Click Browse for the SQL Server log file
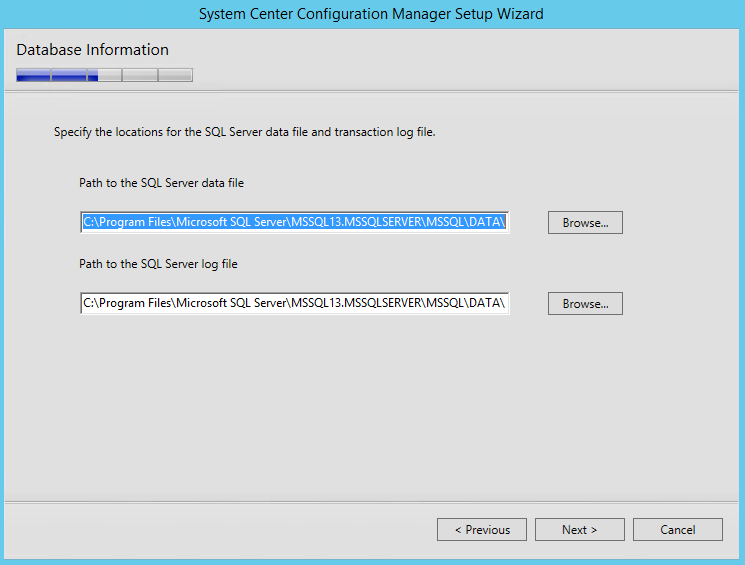Viewport: 745px width, 565px height. (x=585, y=303)
